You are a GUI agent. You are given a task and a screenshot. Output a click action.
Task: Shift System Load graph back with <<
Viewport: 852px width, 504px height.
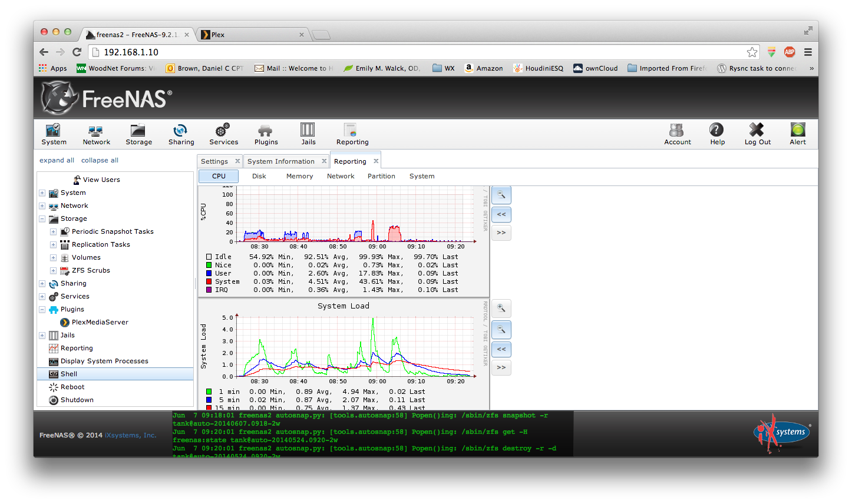[501, 349]
